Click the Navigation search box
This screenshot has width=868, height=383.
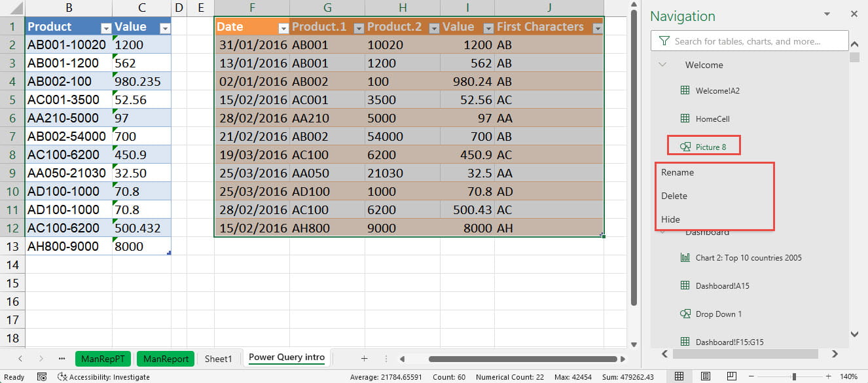pyautogui.click(x=750, y=41)
